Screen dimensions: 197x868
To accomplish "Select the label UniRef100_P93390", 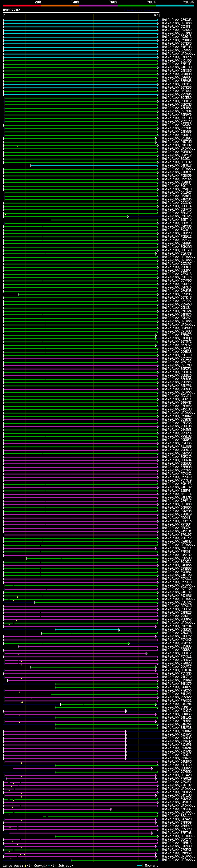I will [177, 94].
